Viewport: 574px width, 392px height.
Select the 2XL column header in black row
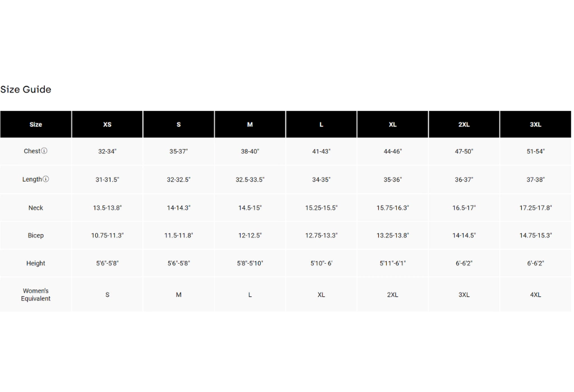pos(464,124)
